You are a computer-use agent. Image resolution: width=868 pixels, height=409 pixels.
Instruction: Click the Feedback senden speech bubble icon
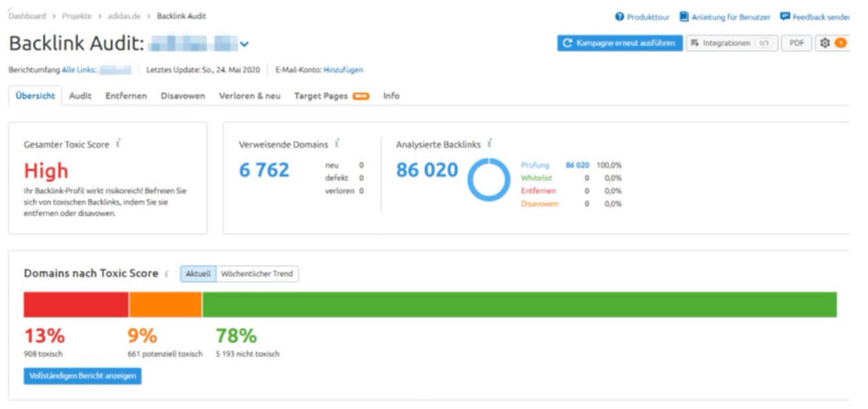point(785,17)
